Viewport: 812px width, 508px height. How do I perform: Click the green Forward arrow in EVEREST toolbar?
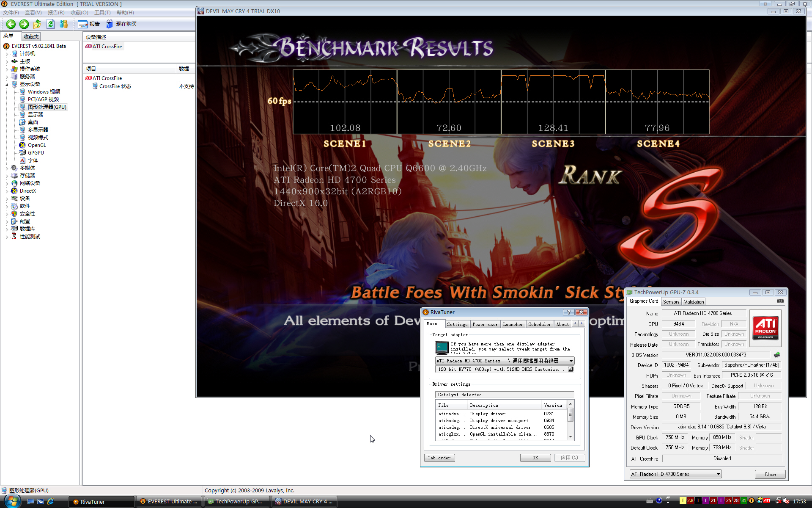coord(24,24)
